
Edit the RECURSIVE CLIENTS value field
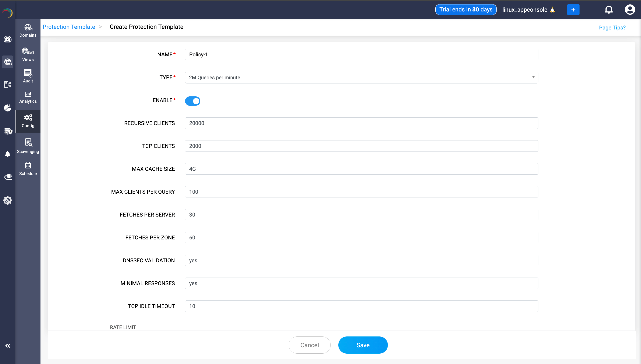coord(361,123)
